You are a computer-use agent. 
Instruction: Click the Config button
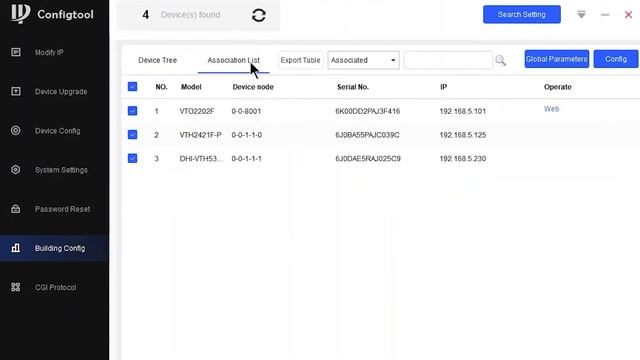tap(616, 59)
